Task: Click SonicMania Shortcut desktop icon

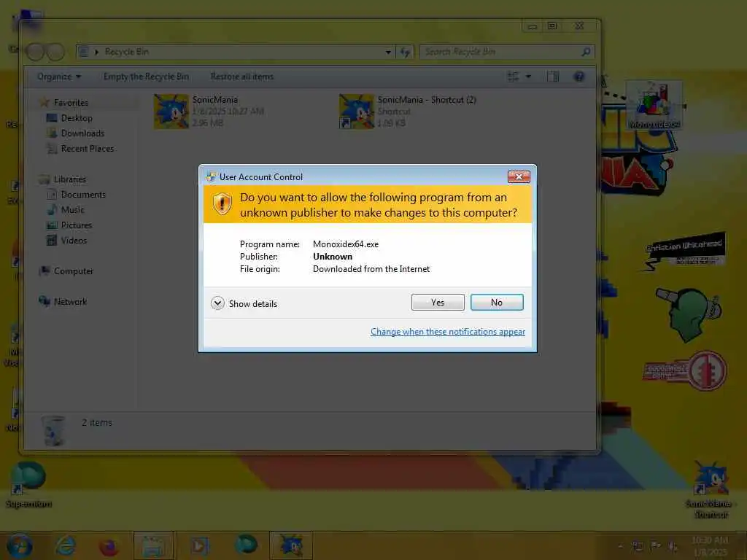Action: (711, 489)
